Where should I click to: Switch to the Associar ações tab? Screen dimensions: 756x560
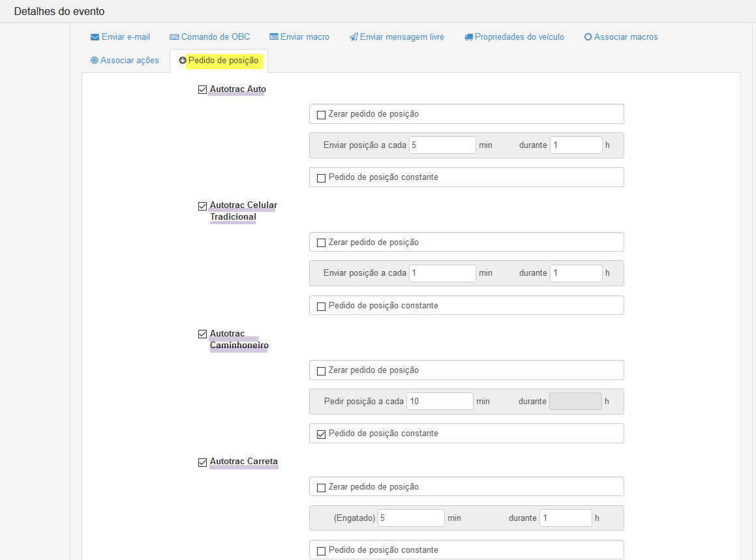click(125, 60)
